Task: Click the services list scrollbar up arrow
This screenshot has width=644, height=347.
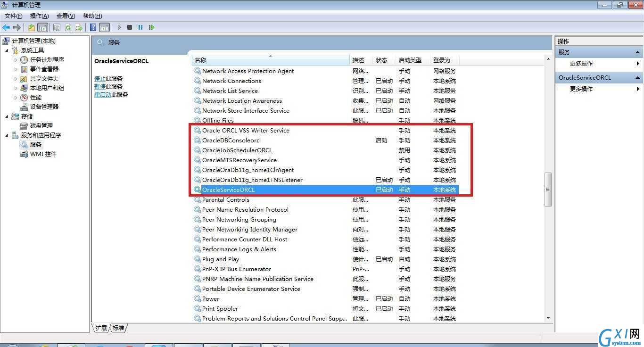Action: point(548,59)
